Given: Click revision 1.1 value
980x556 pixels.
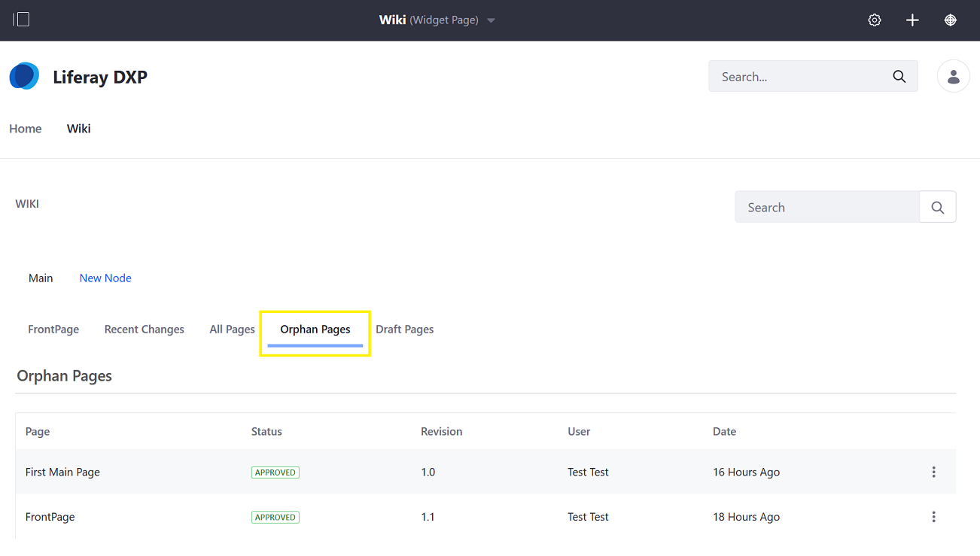Looking at the screenshot, I should [x=428, y=517].
